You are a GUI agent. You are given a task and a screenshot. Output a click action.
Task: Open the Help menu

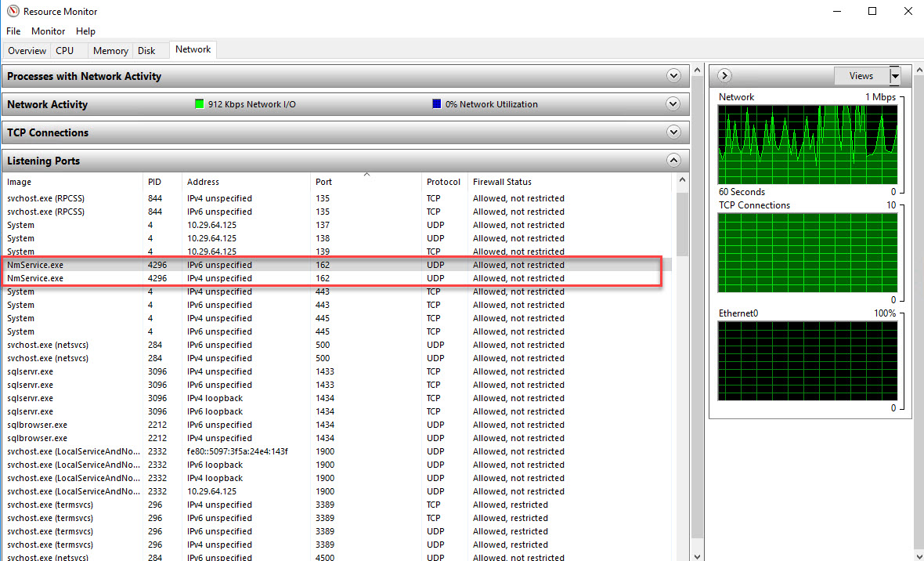[85, 31]
